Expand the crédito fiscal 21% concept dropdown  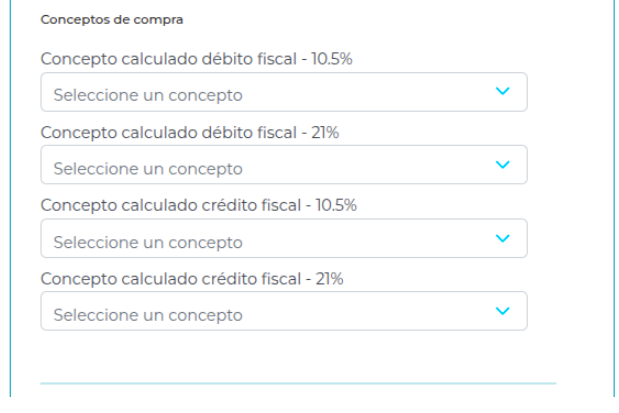(x=283, y=313)
